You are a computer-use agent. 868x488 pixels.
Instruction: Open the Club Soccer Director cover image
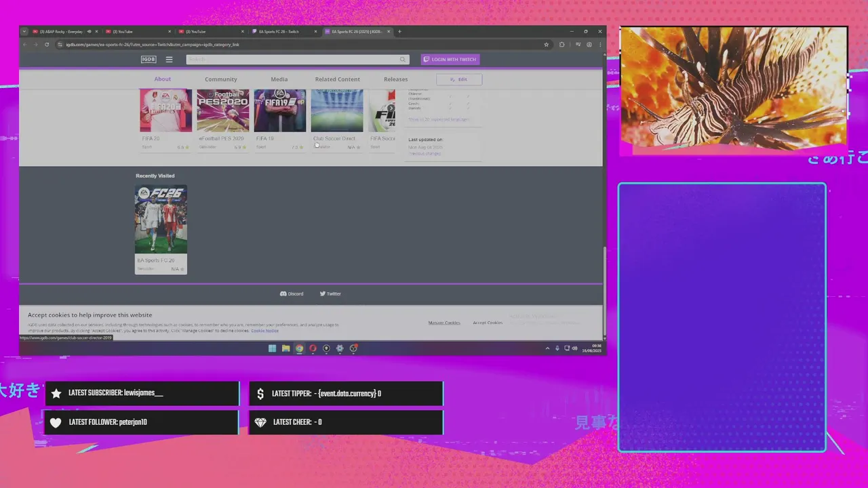click(x=337, y=110)
